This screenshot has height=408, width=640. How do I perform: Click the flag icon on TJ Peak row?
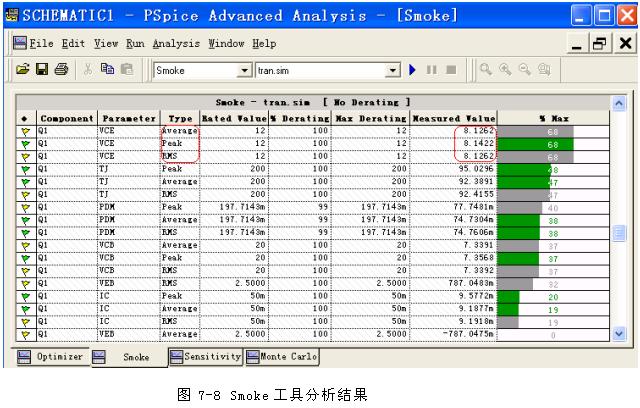coord(26,170)
